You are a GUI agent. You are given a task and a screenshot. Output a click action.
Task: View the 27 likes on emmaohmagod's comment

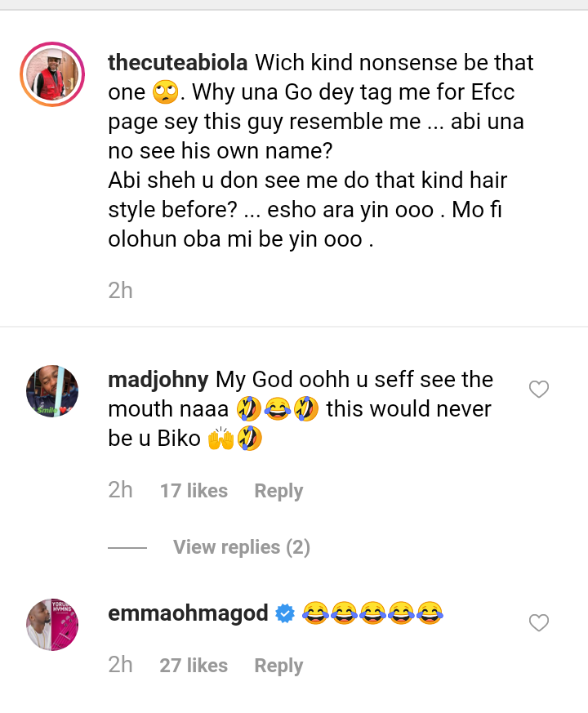(x=194, y=666)
